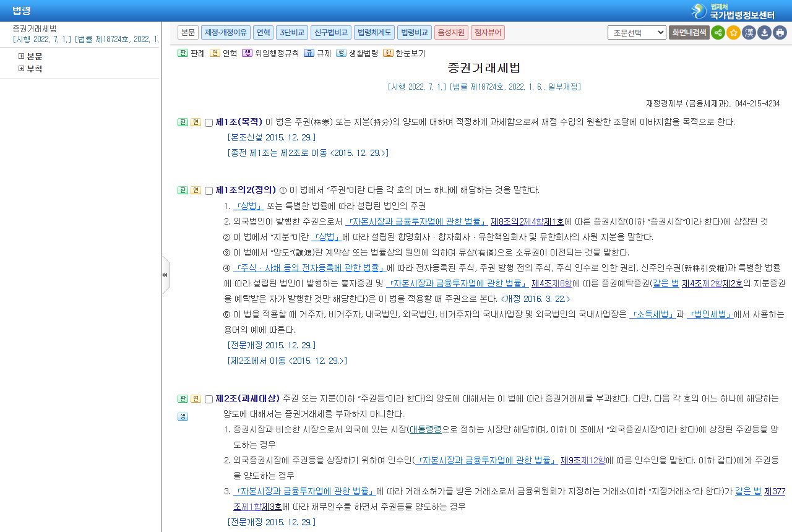Click the 판 icon beside 제2조(과세대상)
792x532 pixels.
183,398
